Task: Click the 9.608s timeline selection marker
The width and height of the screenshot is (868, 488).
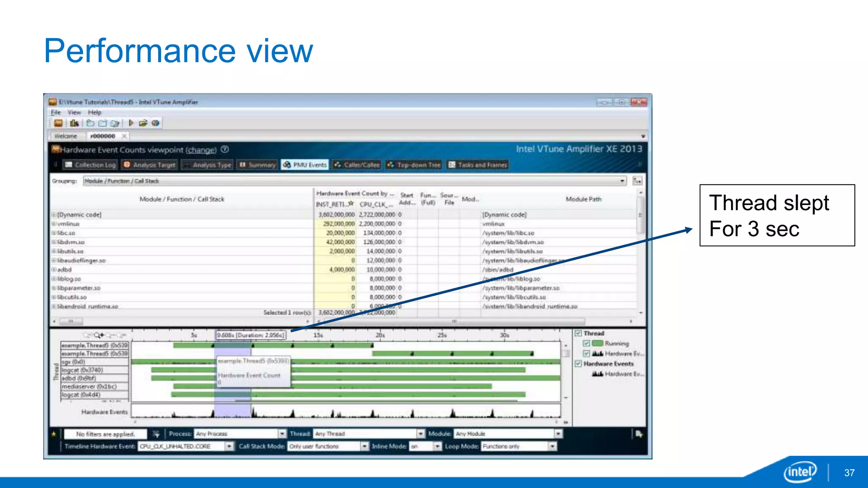Action: (251, 335)
